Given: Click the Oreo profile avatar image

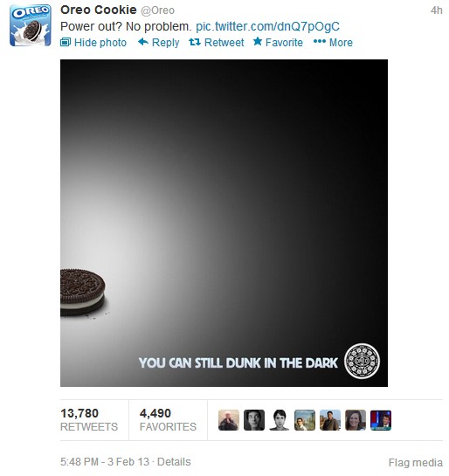Looking at the screenshot, I should 31,25.
